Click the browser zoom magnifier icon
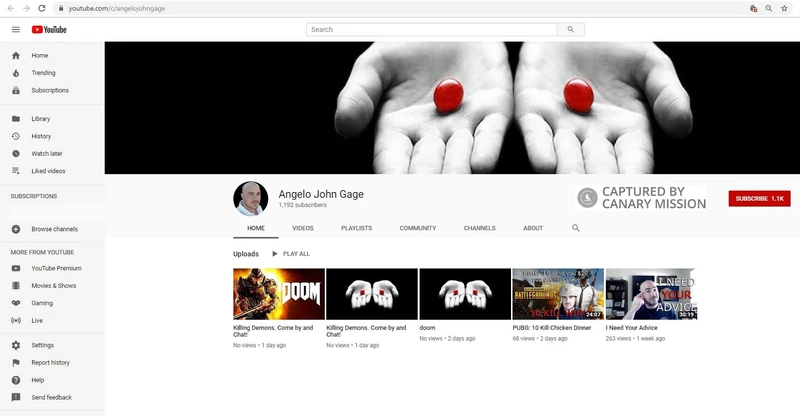Screen dimensions: 800x416 768,8
